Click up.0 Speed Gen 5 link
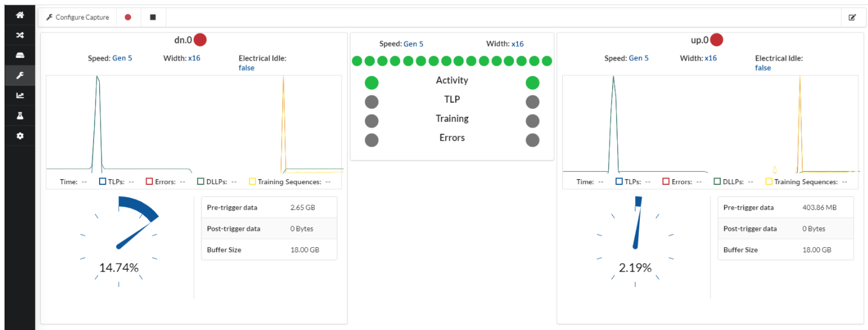 click(x=639, y=58)
